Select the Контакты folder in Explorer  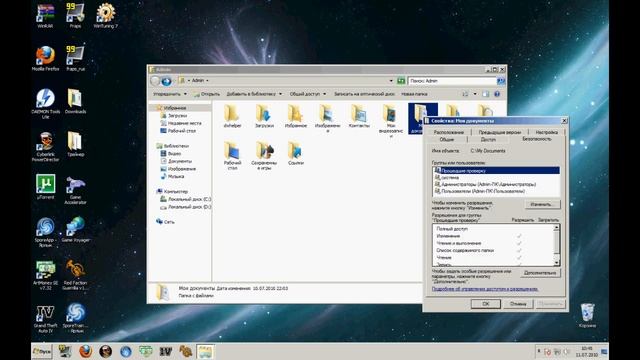(359, 116)
